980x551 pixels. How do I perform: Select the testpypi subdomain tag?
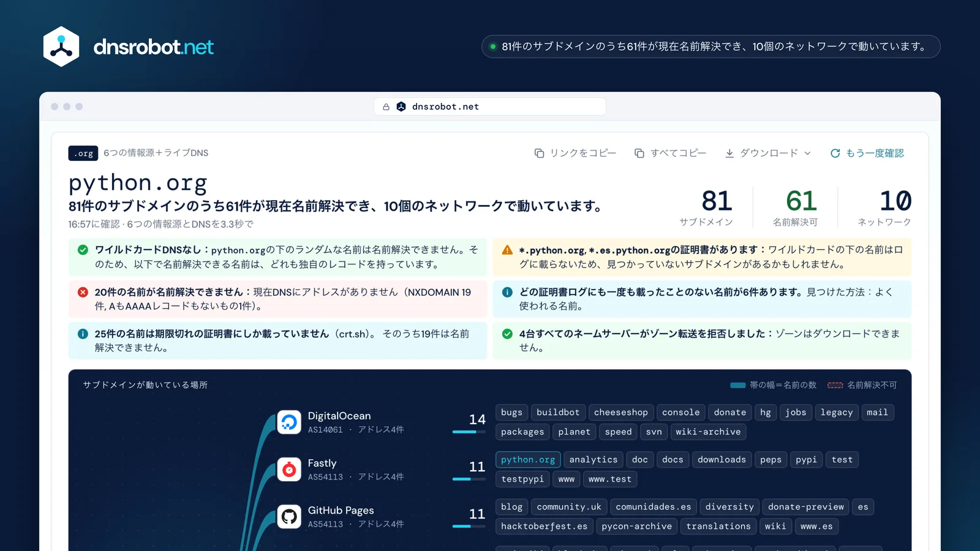522,479
